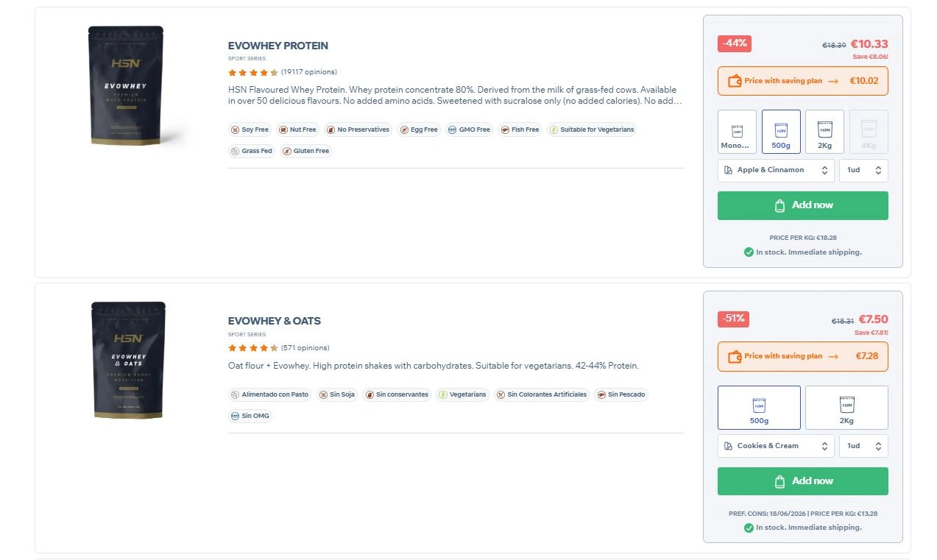Viewport: 937px width, 560px height.
Task: Open the EVOWHEY PROTEIN product title link
Action: click(x=278, y=46)
